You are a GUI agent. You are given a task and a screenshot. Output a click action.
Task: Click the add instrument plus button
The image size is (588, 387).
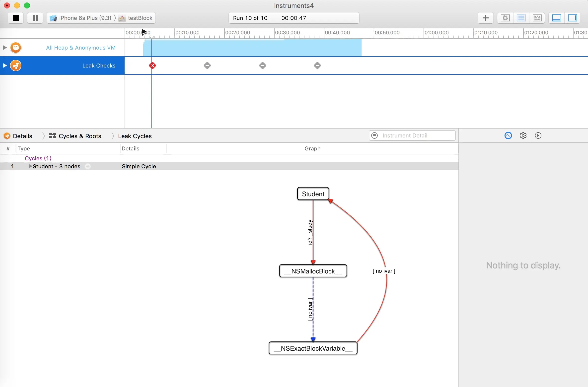tap(486, 18)
